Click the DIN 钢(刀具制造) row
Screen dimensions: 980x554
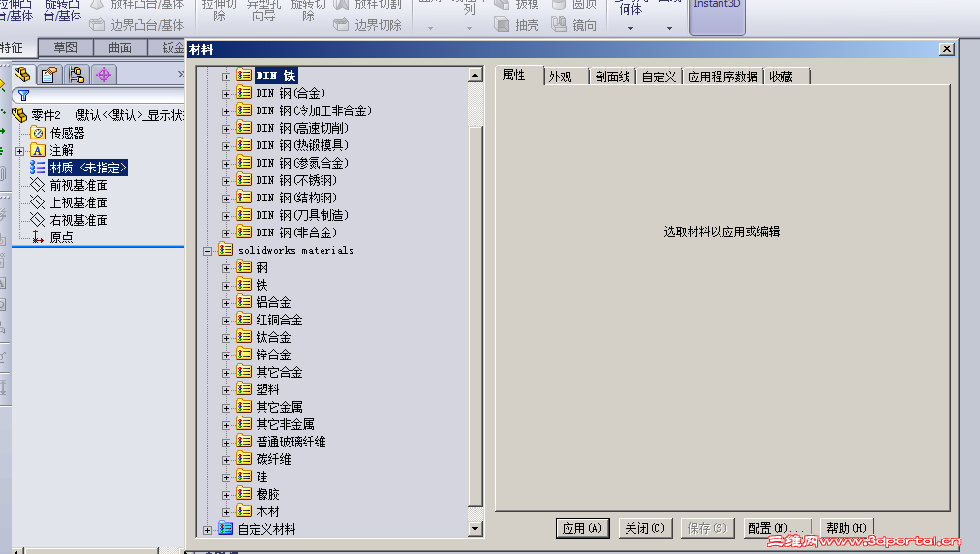pos(302,215)
